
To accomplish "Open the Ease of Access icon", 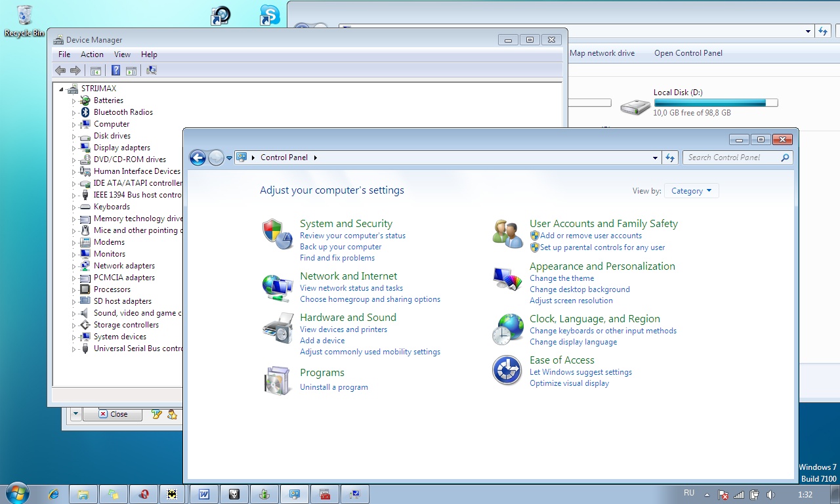I will 507,370.
